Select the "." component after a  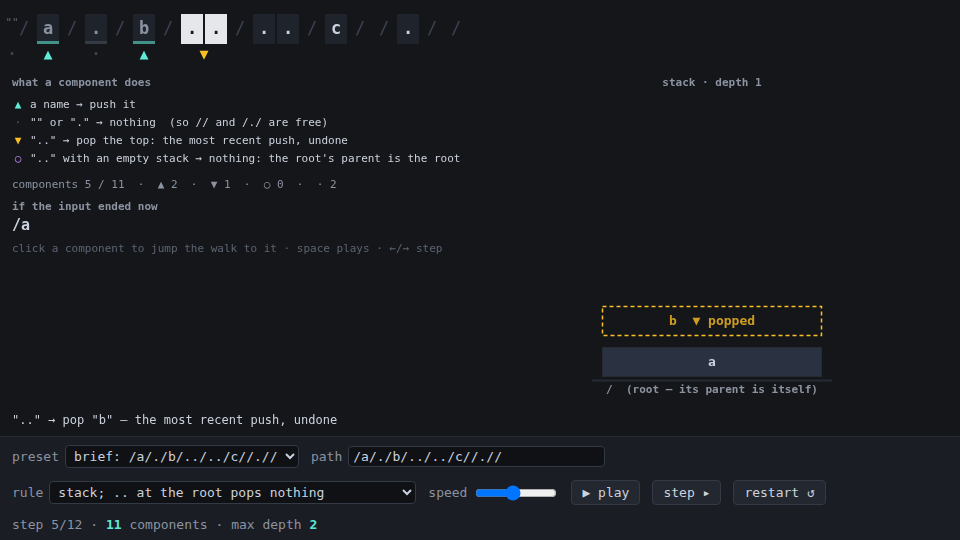coord(96,29)
